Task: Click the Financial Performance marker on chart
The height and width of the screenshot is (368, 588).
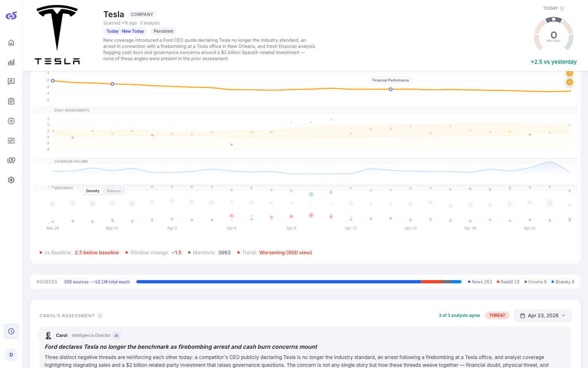Action: pyautogui.click(x=391, y=89)
